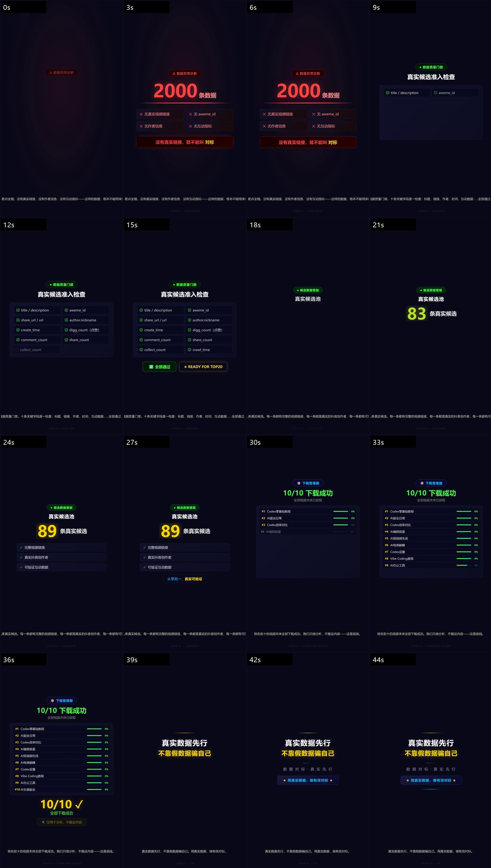The height and width of the screenshot is (868, 491).
Task: Click the X icon beside 无真实视频链接 at 3s
Action: 141,114
